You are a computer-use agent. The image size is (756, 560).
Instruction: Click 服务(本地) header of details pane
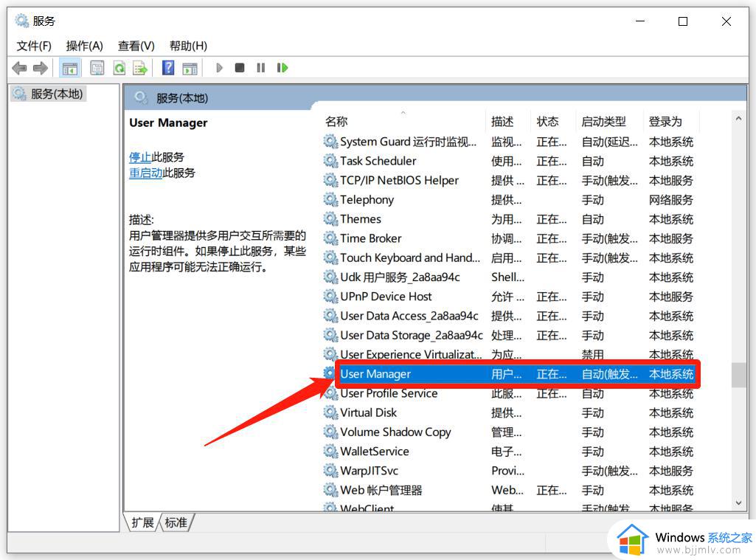point(181,98)
